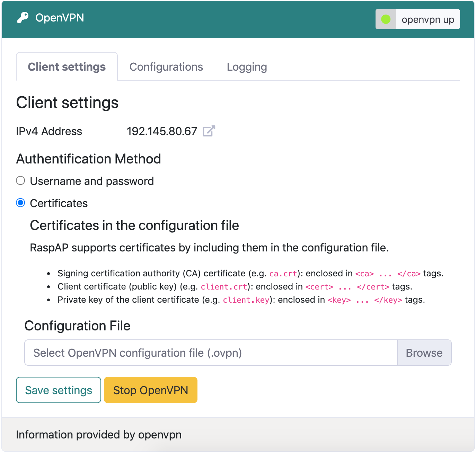Open the Configurations tab
Screen dimensions: 476x453
click(166, 67)
